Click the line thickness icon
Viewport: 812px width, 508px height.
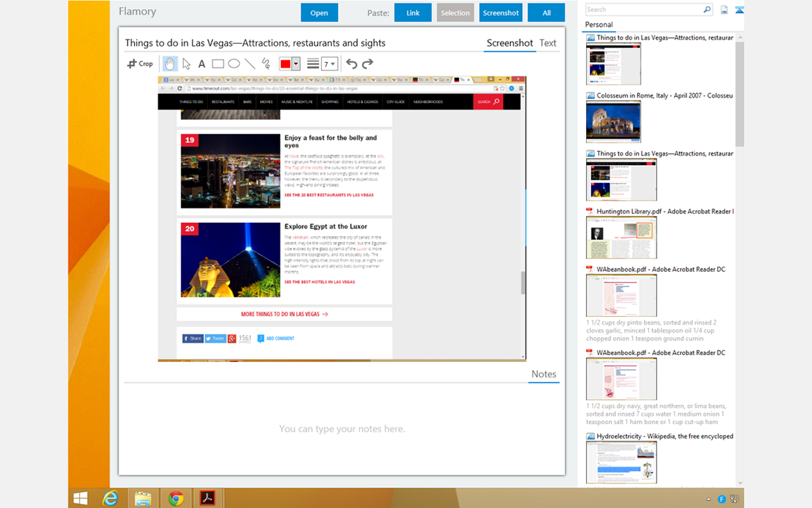coord(313,64)
